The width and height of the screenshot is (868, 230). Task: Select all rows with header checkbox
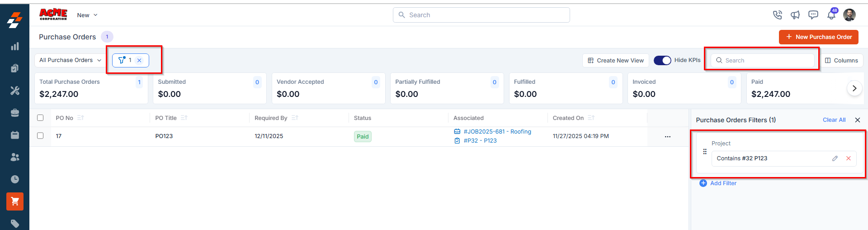click(40, 118)
